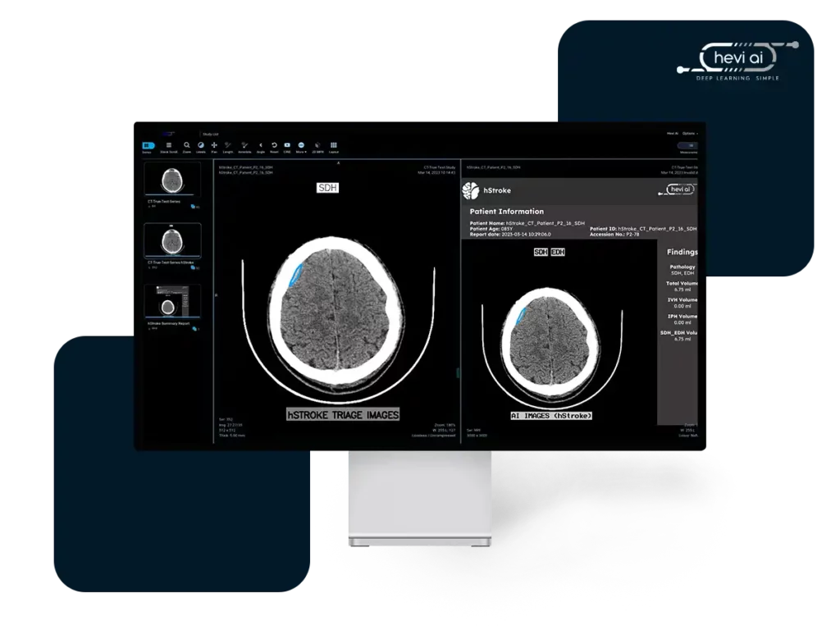Go to the Study List tab
The height and width of the screenshot is (630, 840).
211,133
